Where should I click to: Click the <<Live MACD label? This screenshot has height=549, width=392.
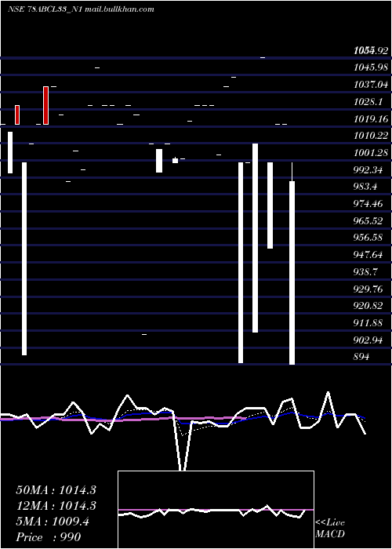[330, 528]
